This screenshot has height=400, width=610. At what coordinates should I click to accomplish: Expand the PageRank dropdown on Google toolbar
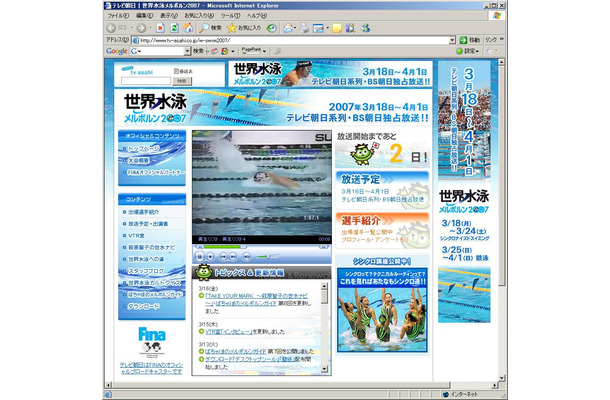click(265, 51)
